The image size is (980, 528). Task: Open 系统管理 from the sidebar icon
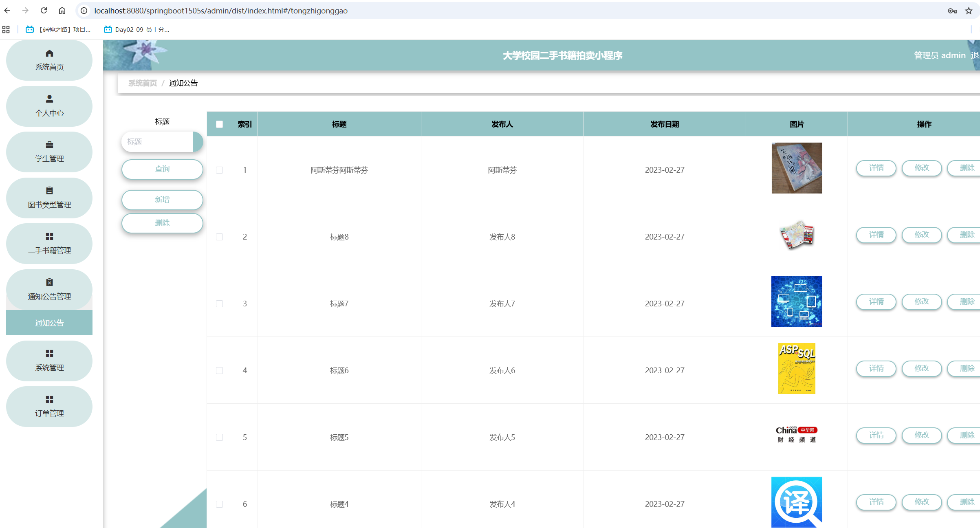(x=49, y=353)
